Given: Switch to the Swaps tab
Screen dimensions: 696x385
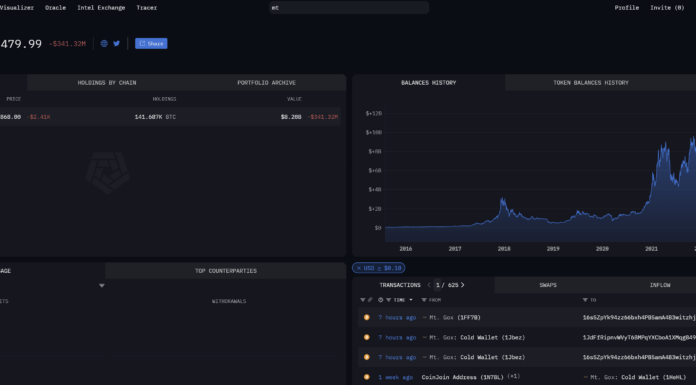Looking at the screenshot, I should [548, 285].
